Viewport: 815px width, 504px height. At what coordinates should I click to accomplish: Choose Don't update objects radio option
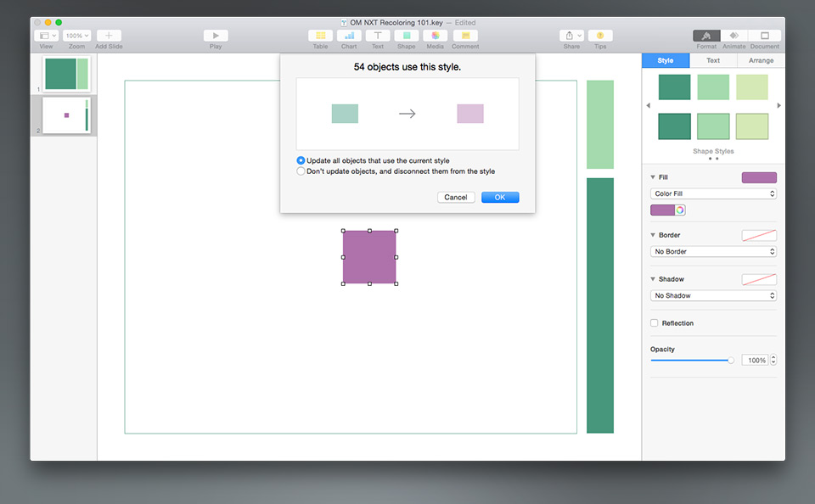[301, 171]
